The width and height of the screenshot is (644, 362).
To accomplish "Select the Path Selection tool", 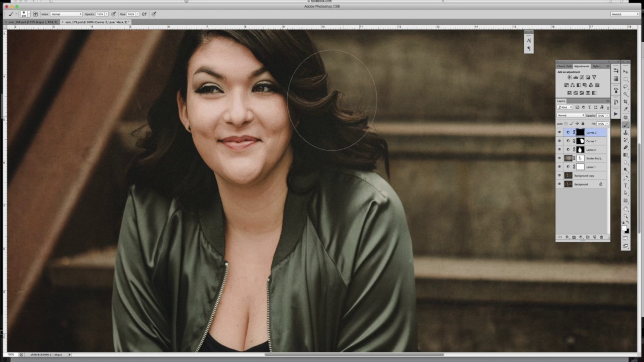I will [626, 193].
